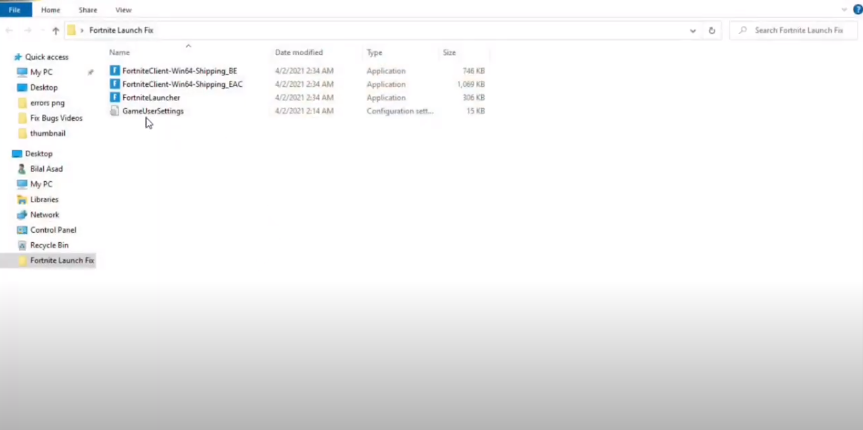Select the FortniteLauncher file name
Image resolution: width=863 pixels, height=430 pixels.
coord(151,97)
